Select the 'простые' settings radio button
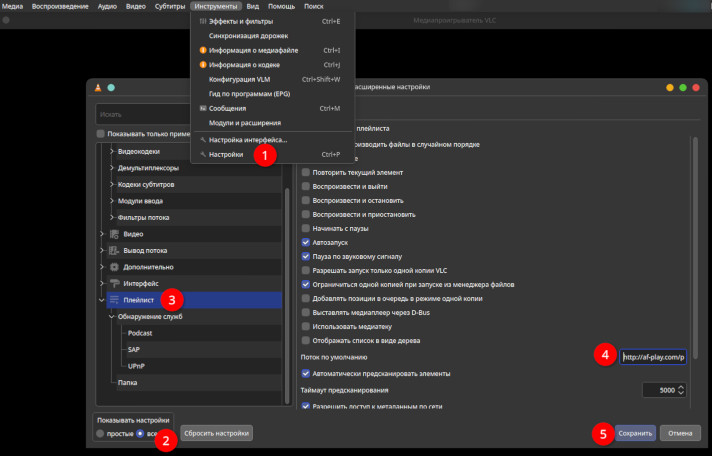Screen dimensions: 712x456 click(x=100, y=434)
